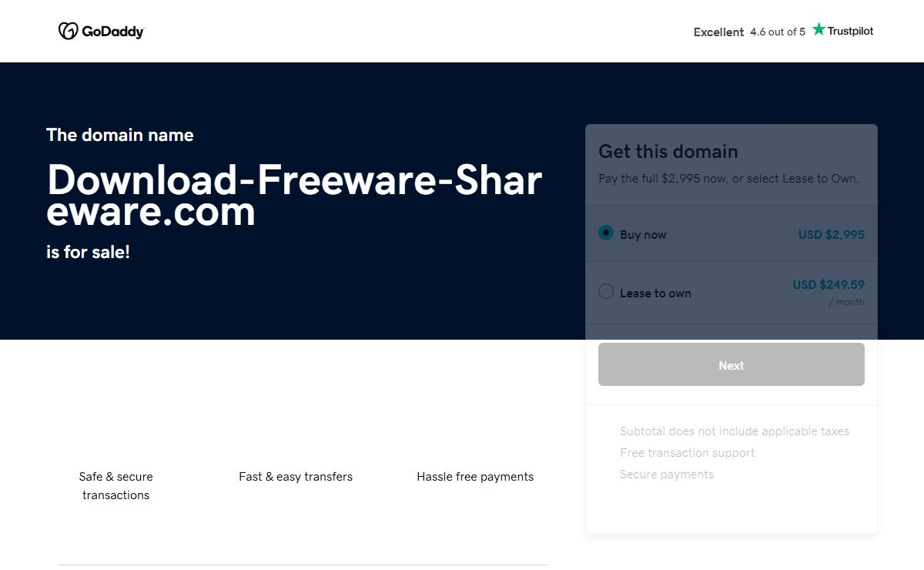Click Subtotal does not include applicable taxes
This screenshot has height=570, width=924.
(735, 431)
